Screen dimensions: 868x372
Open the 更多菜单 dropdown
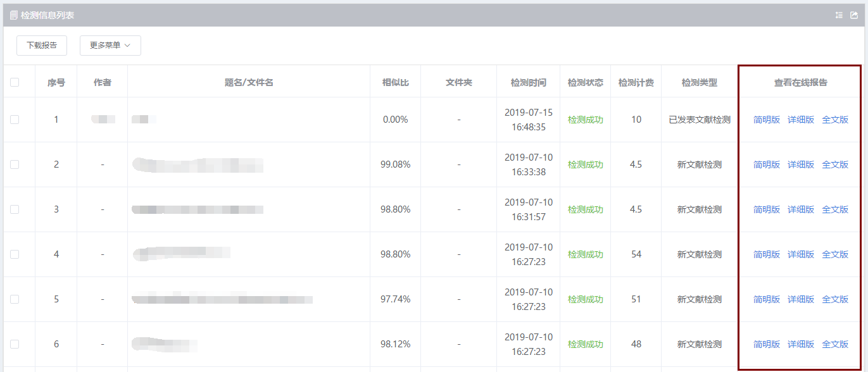[x=110, y=46]
